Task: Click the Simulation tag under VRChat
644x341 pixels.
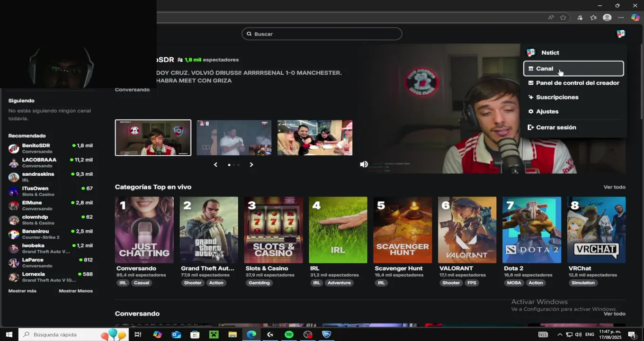Action: tap(583, 283)
